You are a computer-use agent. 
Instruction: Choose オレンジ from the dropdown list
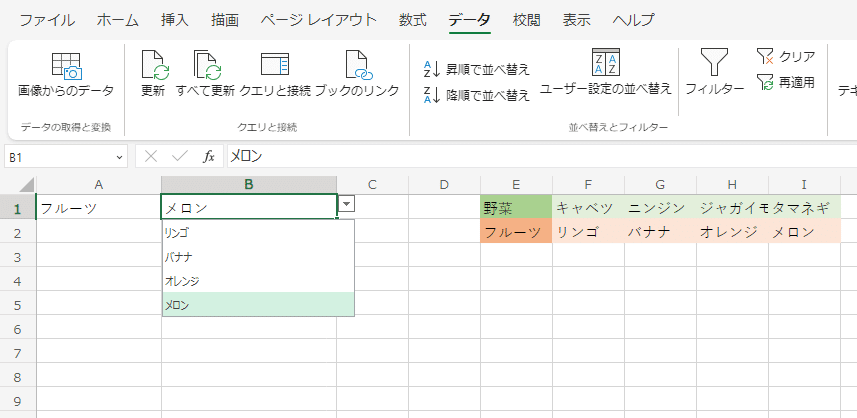coord(258,280)
